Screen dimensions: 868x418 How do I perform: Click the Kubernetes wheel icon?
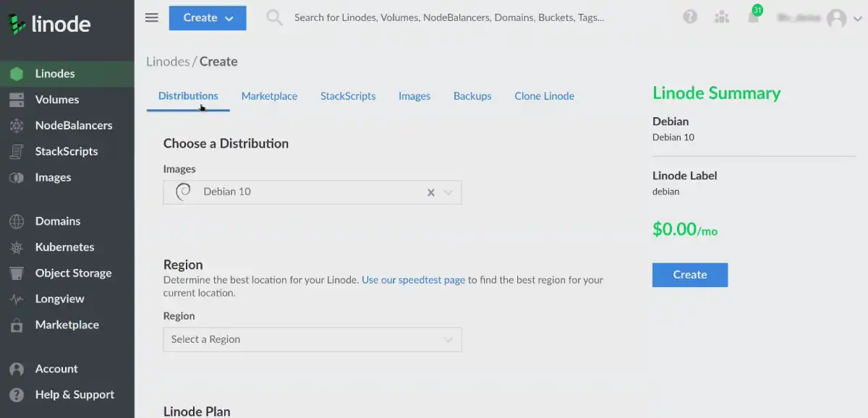click(17, 247)
